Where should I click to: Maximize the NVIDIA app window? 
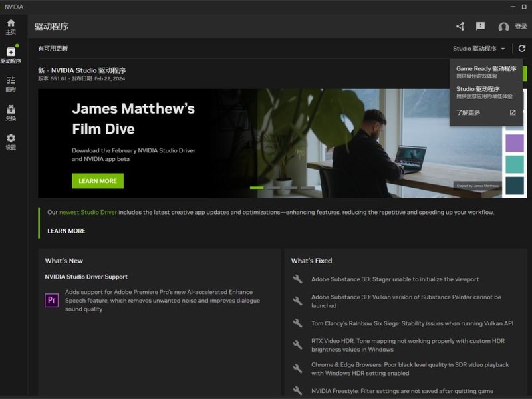click(x=524, y=7)
